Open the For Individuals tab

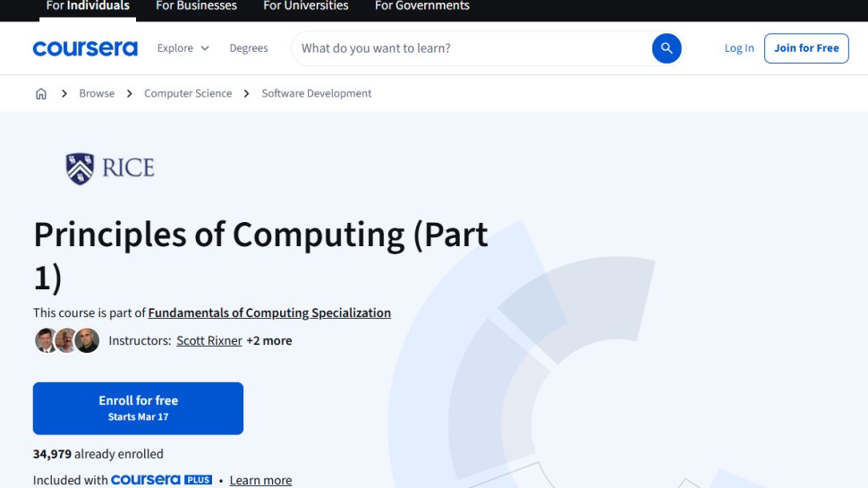click(x=88, y=6)
